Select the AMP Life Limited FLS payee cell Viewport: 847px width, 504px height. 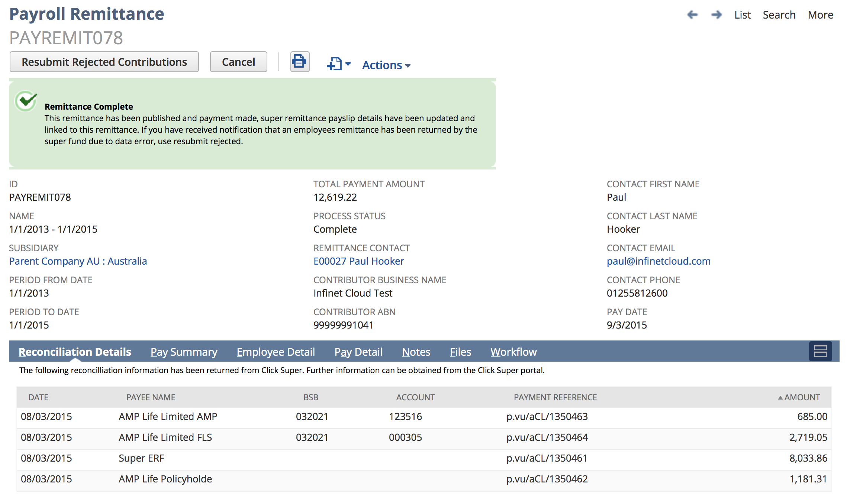[165, 437]
